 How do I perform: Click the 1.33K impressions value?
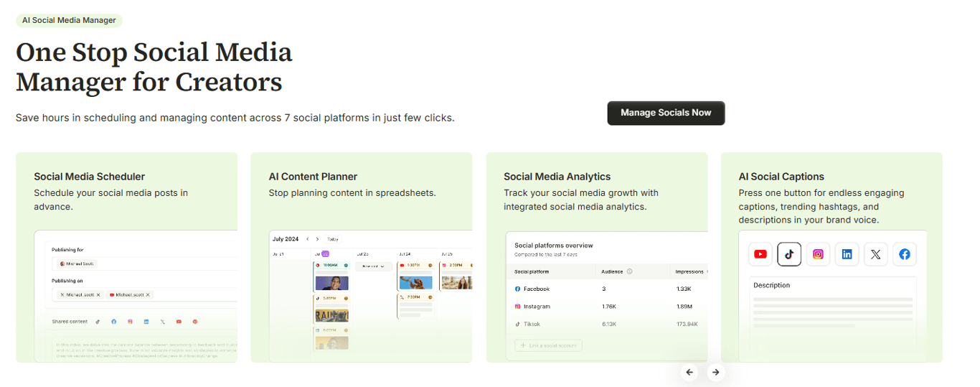coord(684,289)
